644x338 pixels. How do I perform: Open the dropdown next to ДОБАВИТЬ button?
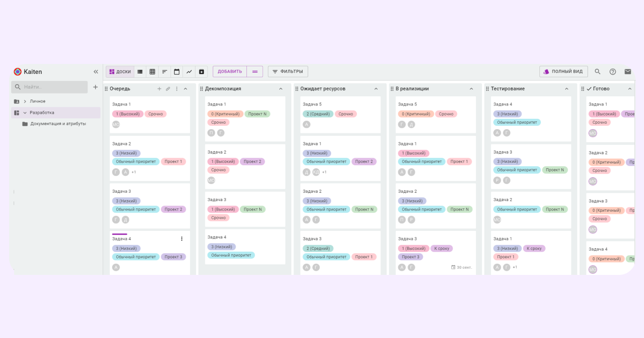coord(255,72)
